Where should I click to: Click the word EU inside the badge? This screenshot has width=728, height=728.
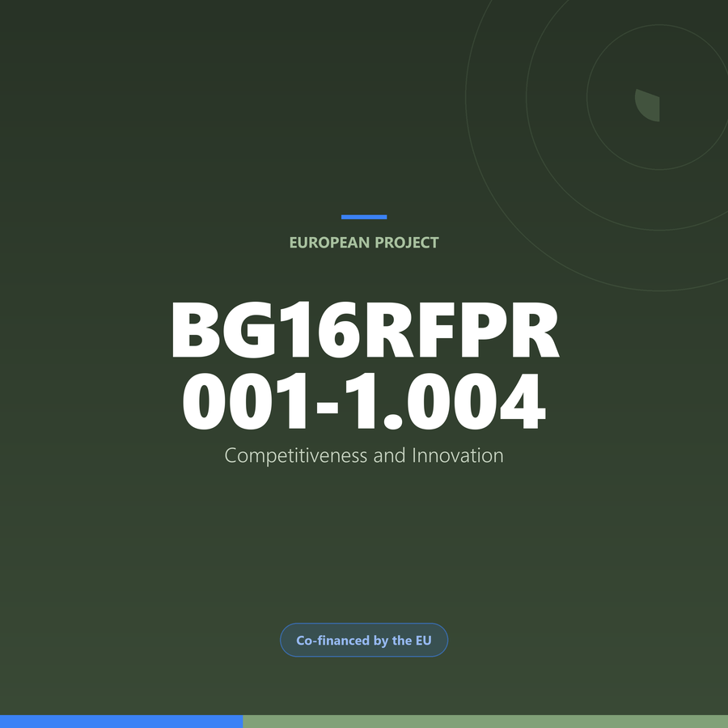423,641
